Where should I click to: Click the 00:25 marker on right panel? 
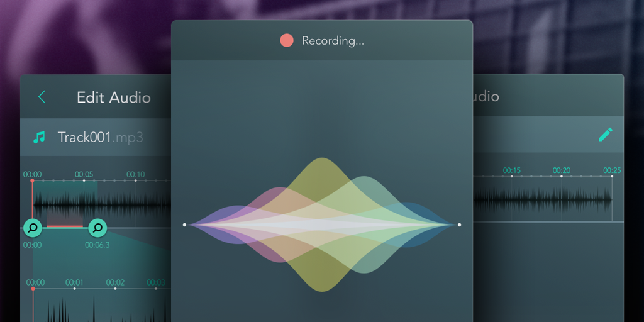pos(612,170)
